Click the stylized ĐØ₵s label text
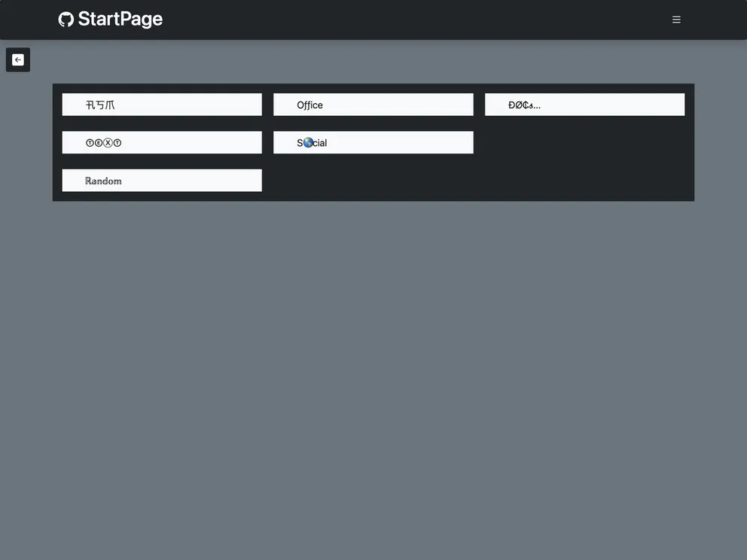This screenshot has width=747, height=560. tap(520, 105)
